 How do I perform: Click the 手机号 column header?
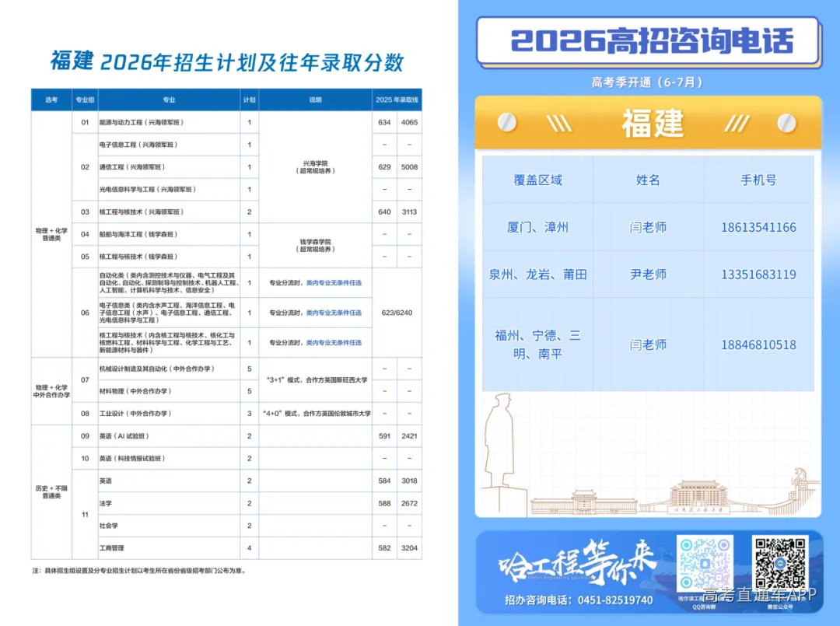pyautogui.click(x=758, y=180)
